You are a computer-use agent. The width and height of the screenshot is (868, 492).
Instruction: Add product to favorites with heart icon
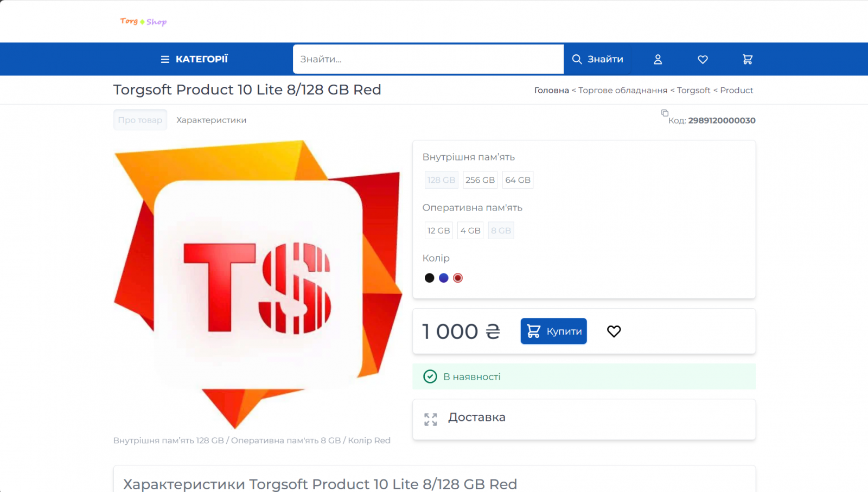[614, 331]
